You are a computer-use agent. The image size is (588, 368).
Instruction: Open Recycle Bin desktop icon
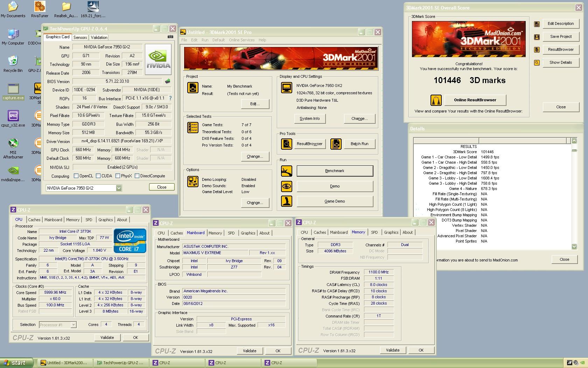[x=13, y=64]
